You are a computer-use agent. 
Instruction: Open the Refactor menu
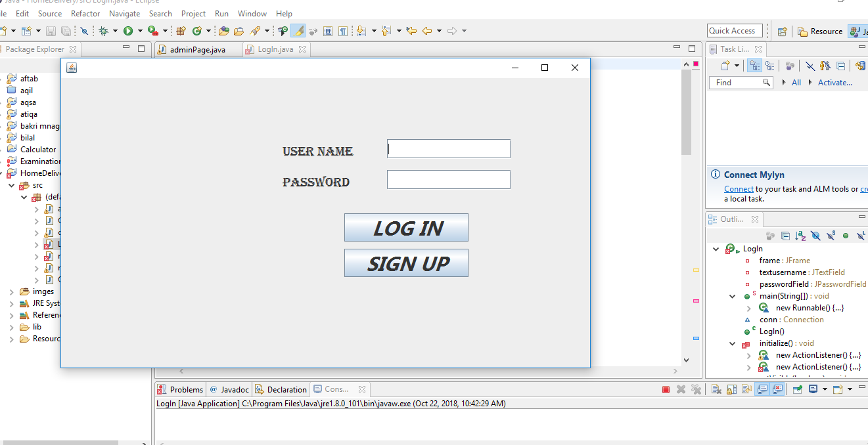pyautogui.click(x=86, y=13)
